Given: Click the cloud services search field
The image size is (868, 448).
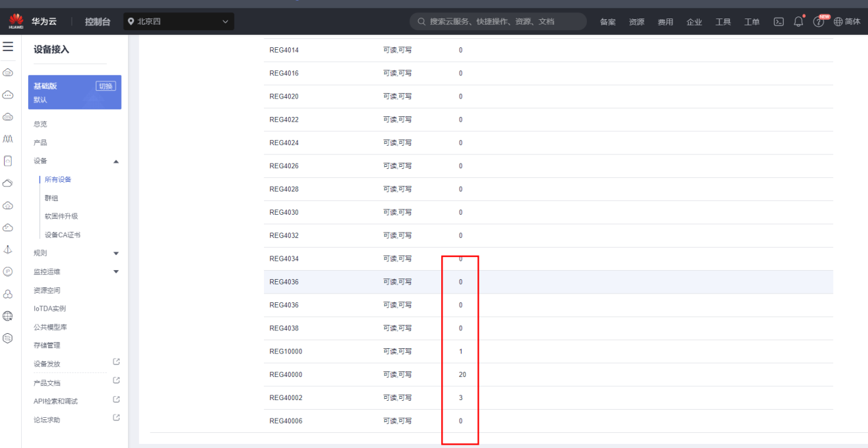Looking at the screenshot, I should (498, 22).
